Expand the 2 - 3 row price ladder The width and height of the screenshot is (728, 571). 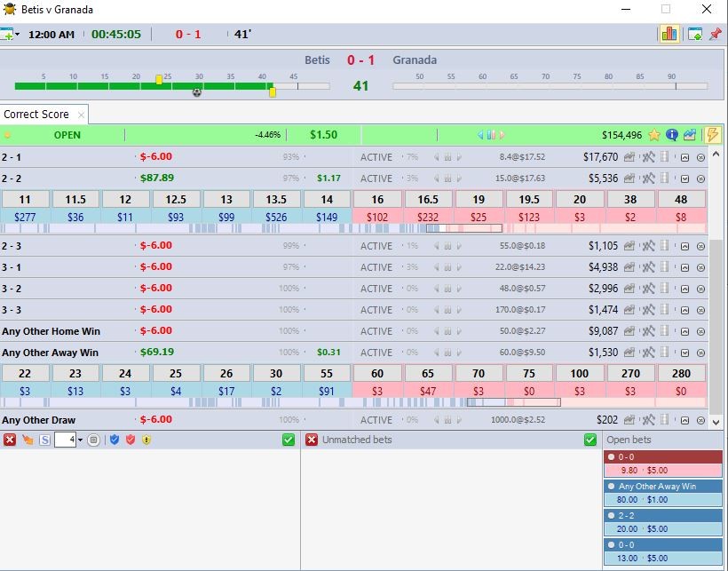pyautogui.click(x=684, y=247)
